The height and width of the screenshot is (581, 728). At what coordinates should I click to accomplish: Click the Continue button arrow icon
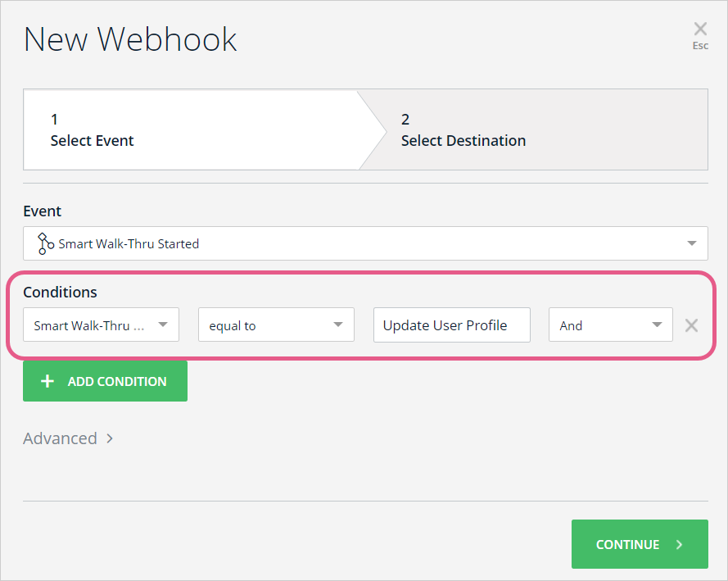pyautogui.click(x=679, y=544)
